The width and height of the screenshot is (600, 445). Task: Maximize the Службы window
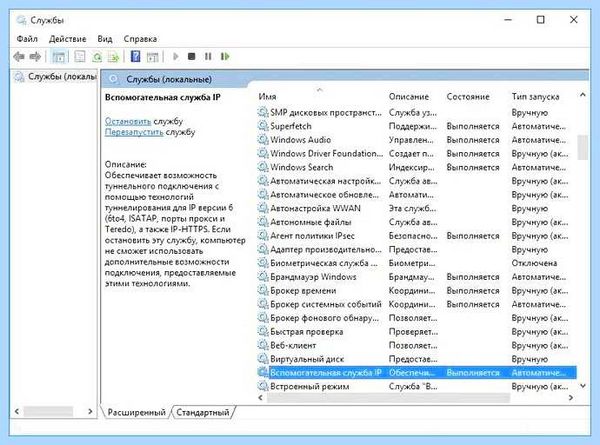click(541, 20)
